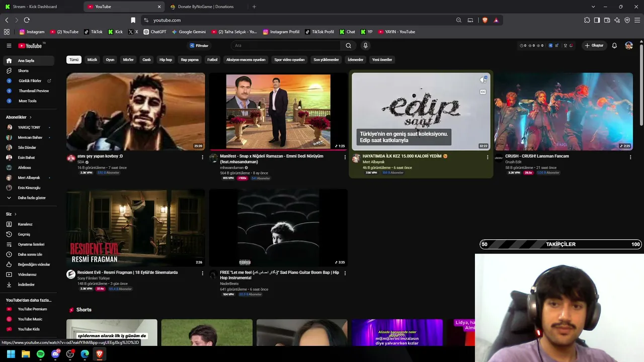The height and width of the screenshot is (362, 644).
Task: Show more subscriptions with Daha fazla göster
Action: tap(28, 198)
